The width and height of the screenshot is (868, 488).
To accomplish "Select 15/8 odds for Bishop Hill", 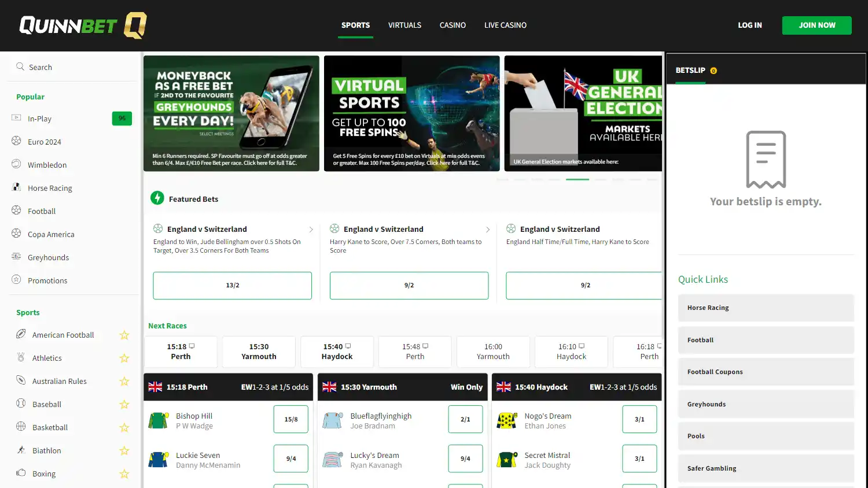I will (291, 419).
